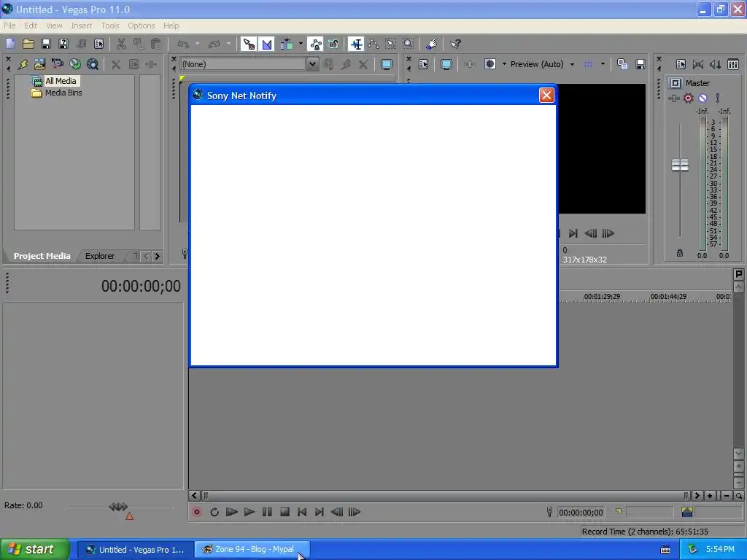Click Video Preview on External Monitor
Viewport: 747px width, 560px height.
point(446,64)
